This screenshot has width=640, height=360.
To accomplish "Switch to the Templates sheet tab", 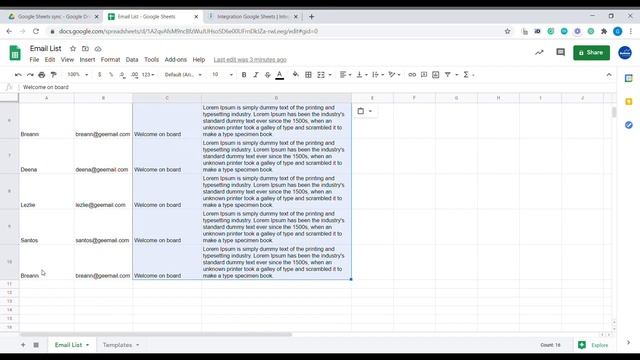I will coord(120,345).
